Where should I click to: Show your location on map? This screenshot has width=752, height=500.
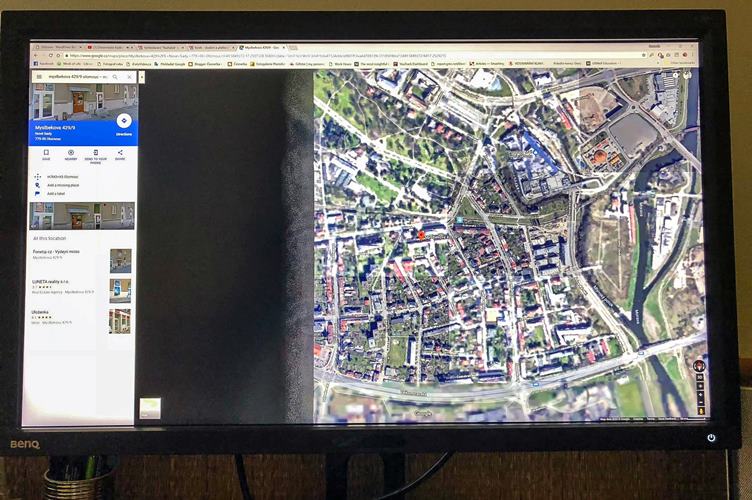click(x=700, y=386)
